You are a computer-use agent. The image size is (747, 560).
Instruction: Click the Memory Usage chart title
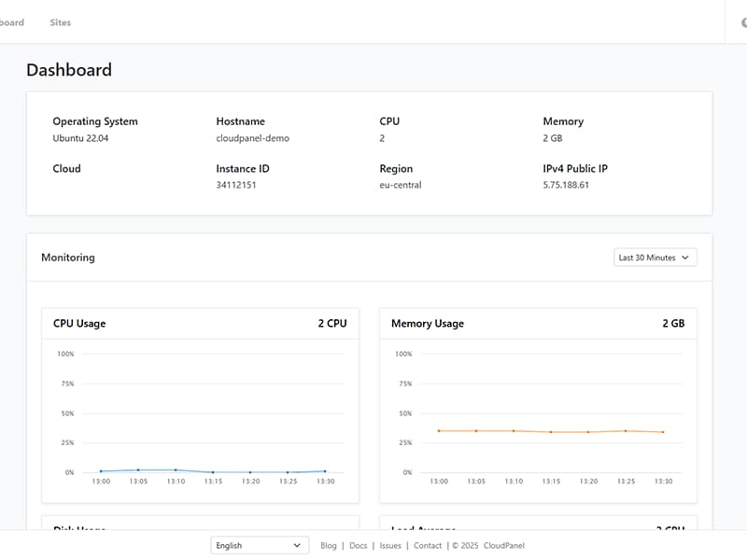428,324
